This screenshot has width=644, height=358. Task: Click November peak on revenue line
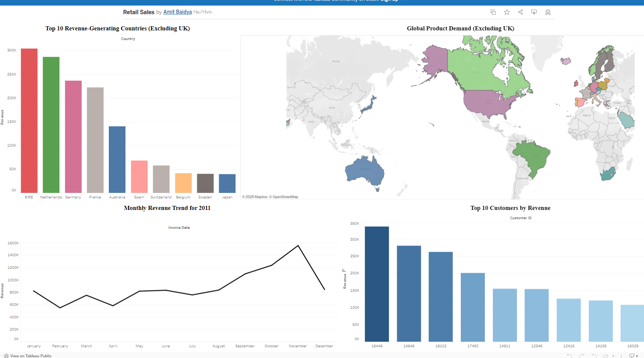click(x=298, y=246)
